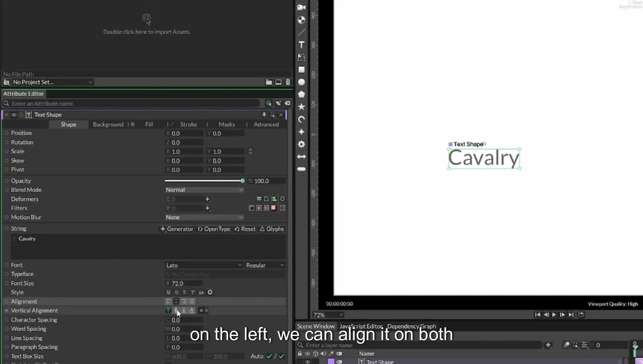This screenshot has width=643, height=364.
Task: Select the Text tool in the toolbar
Action: pyautogui.click(x=301, y=45)
